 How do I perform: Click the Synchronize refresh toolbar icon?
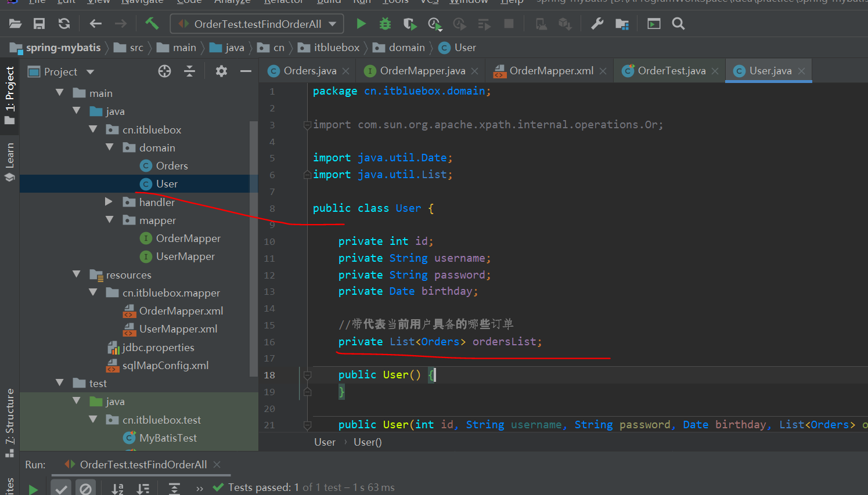tap(64, 24)
